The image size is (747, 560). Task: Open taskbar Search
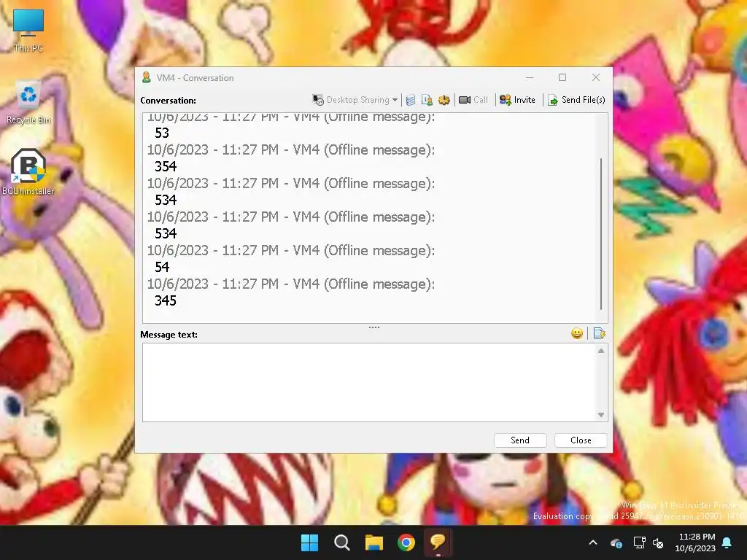(341, 542)
